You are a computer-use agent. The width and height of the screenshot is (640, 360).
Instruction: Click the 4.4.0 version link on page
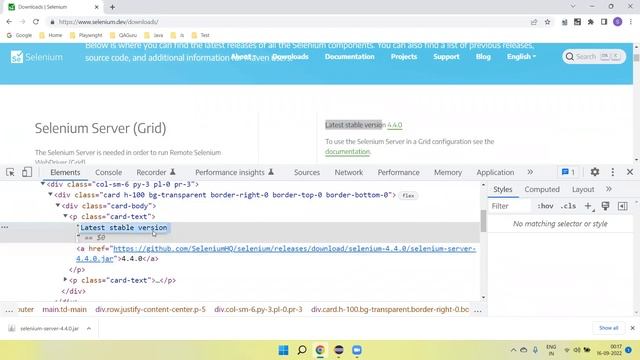[x=395, y=125]
